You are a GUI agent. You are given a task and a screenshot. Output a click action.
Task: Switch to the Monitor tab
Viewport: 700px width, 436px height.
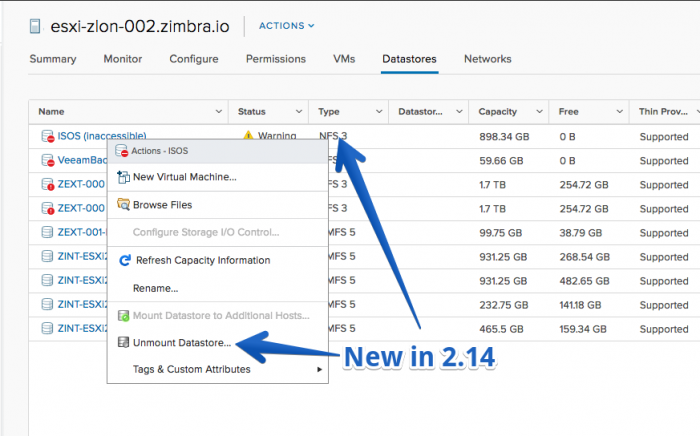(x=123, y=59)
